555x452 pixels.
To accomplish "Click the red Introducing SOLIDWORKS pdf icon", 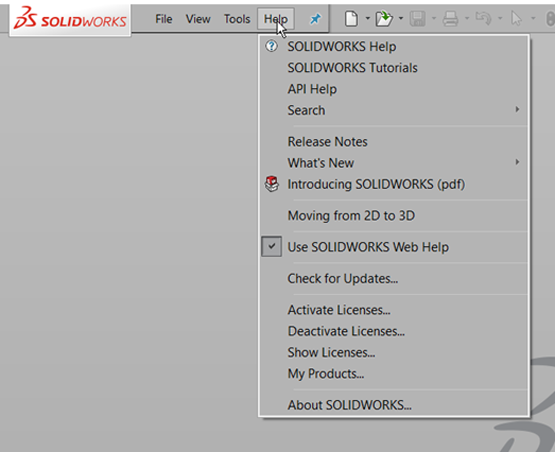I will click(272, 184).
